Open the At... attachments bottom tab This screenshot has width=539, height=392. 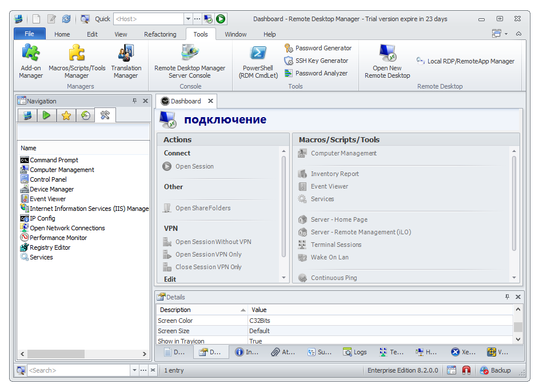pyautogui.click(x=282, y=352)
